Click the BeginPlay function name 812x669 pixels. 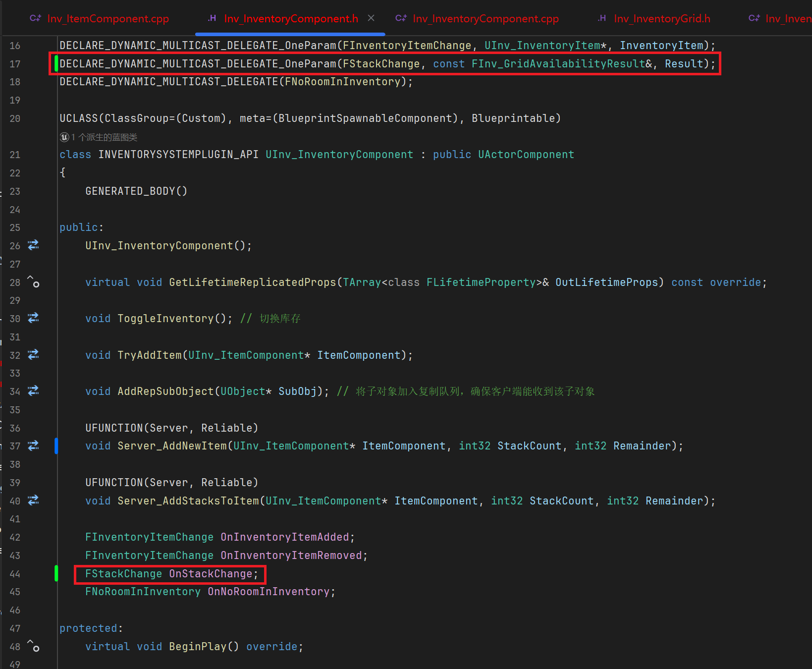(x=198, y=647)
